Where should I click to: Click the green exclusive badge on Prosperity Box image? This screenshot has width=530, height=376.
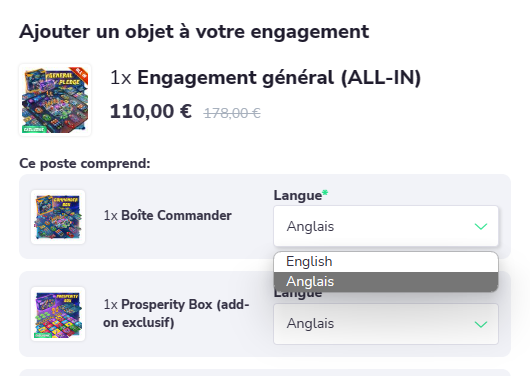click(42, 335)
